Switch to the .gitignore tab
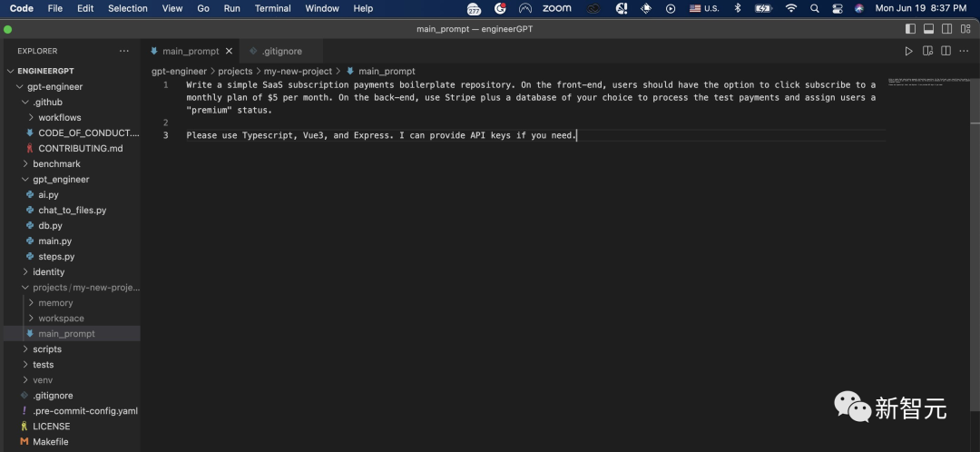Image resolution: width=980 pixels, height=452 pixels. point(280,52)
